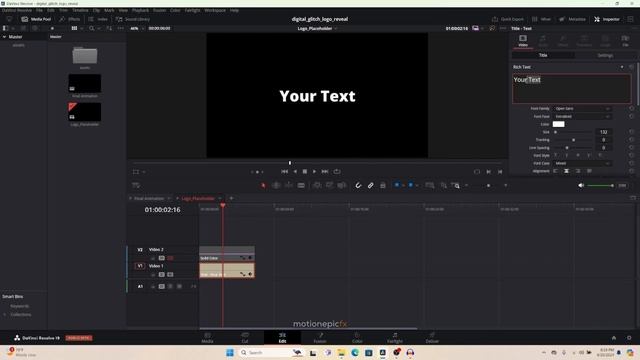640x360 pixels.
Task: Select the File tab in Inspector
Action: coord(625,41)
